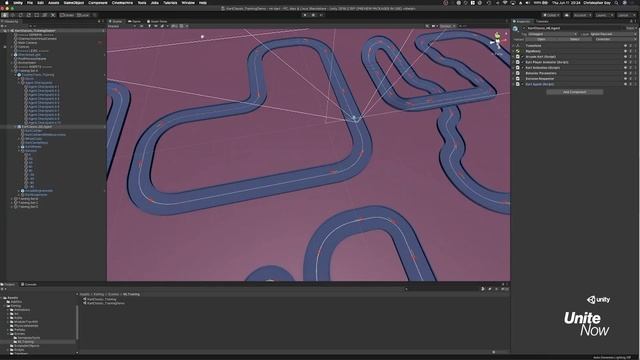The height and width of the screenshot is (360, 640).
Task: Open the Window menu
Action: tap(188, 2)
